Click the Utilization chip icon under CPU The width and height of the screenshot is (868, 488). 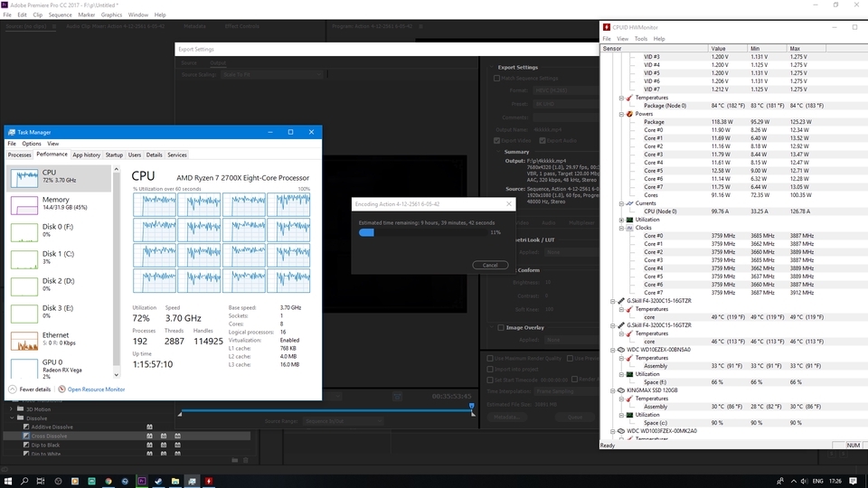point(629,219)
